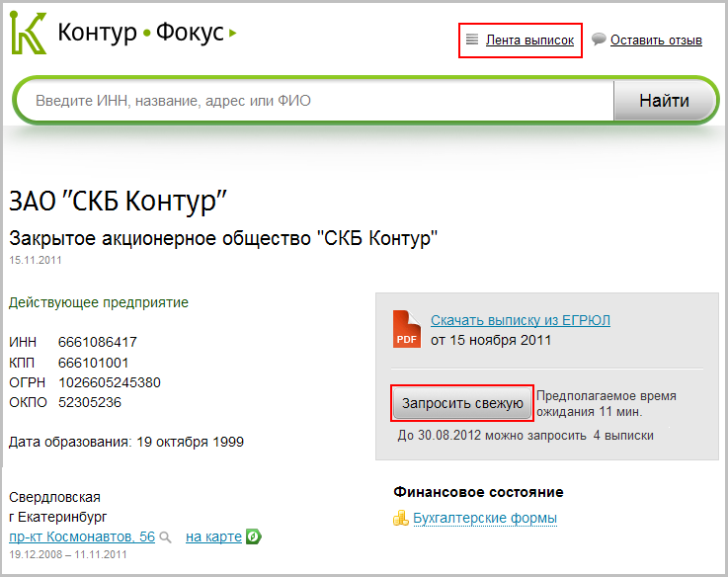Image resolution: width=728 pixels, height=577 pixels.
Task: Click the orange PDF file icon
Action: point(407,329)
